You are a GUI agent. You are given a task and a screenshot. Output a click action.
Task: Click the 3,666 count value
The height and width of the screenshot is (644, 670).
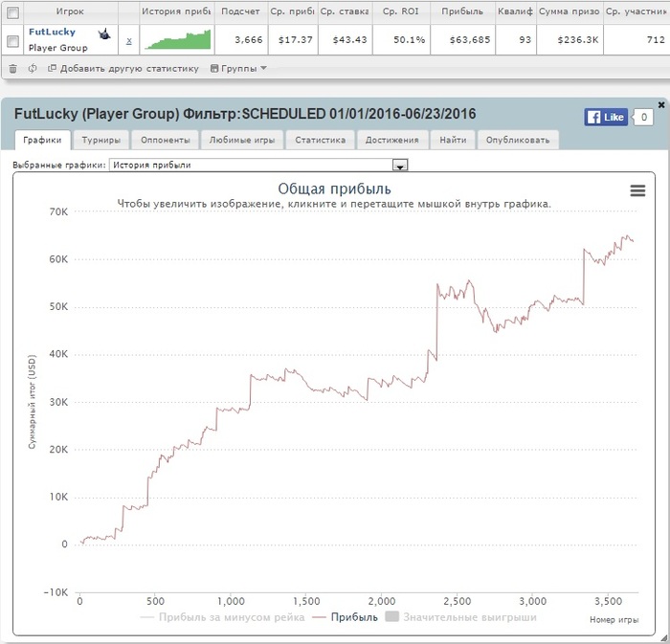(x=248, y=40)
